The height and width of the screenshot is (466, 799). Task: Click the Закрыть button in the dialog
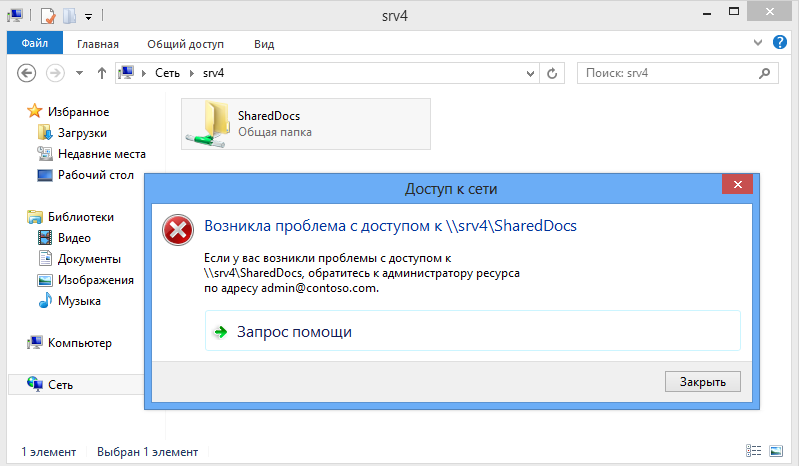703,381
